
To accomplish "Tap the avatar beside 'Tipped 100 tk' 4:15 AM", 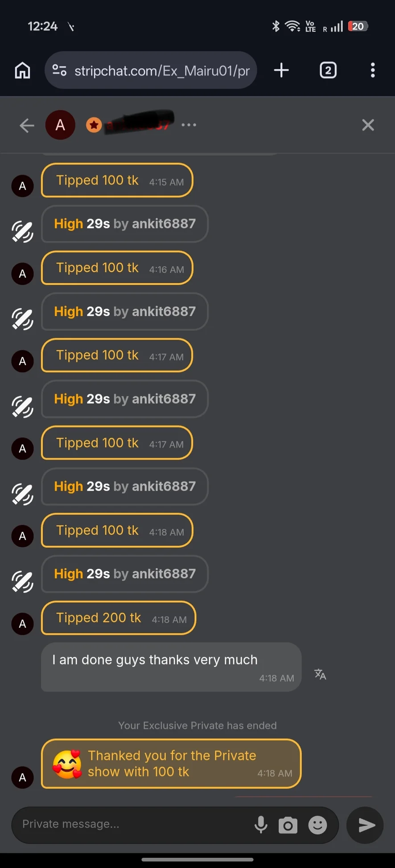I will point(22,186).
